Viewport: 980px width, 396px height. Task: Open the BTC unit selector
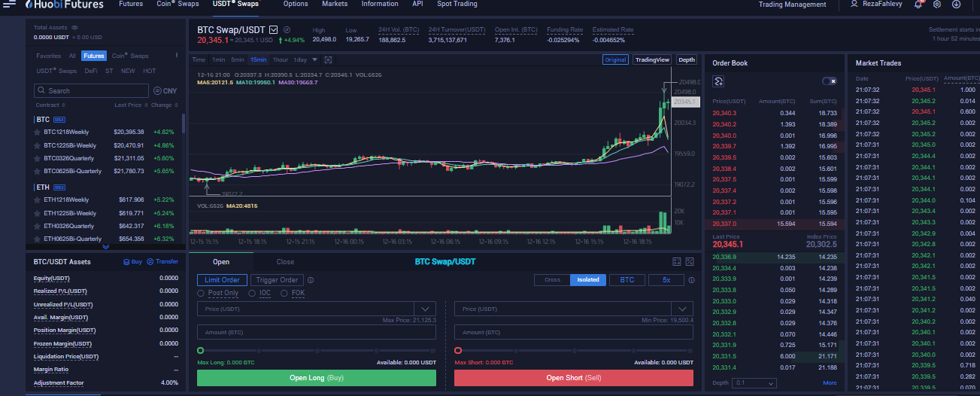(627, 280)
